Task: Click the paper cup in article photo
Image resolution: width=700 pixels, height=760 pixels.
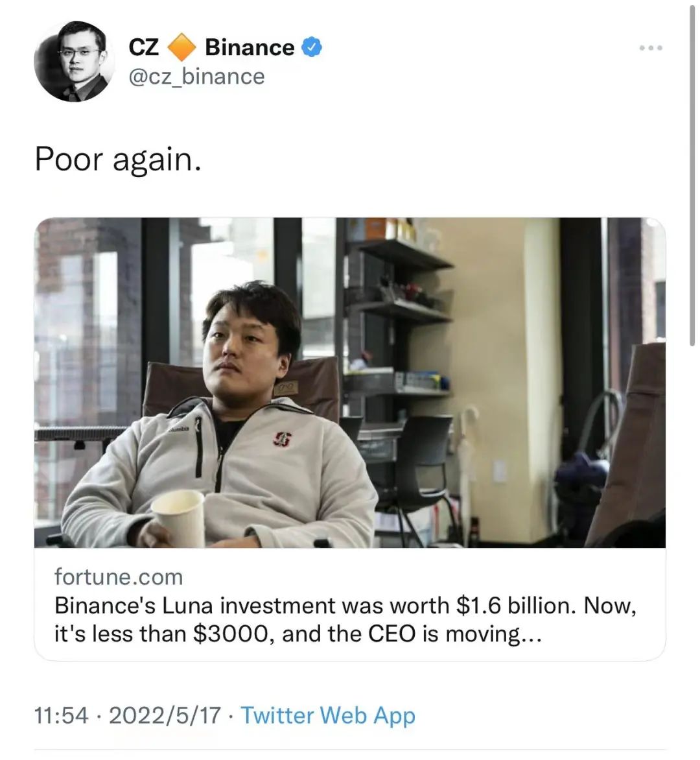Action: [179, 519]
